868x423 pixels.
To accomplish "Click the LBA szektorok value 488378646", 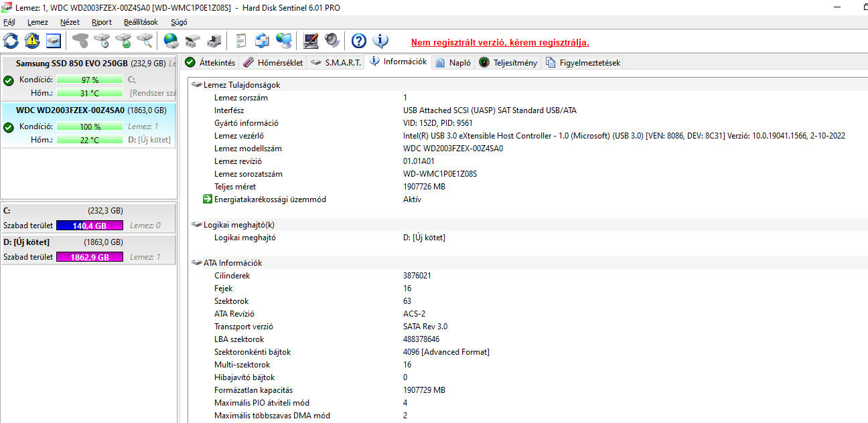I will [421, 339].
